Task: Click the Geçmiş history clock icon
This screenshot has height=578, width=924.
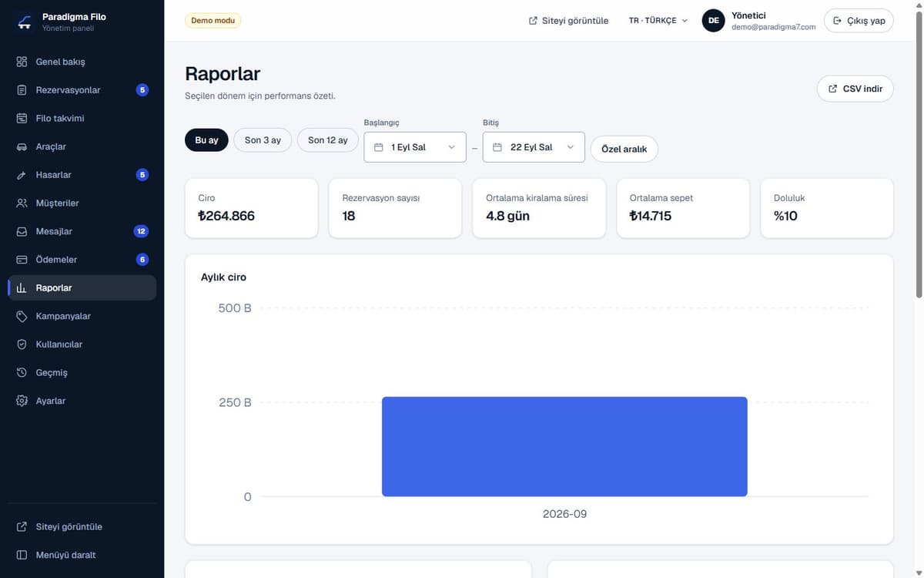Action: (x=22, y=373)
